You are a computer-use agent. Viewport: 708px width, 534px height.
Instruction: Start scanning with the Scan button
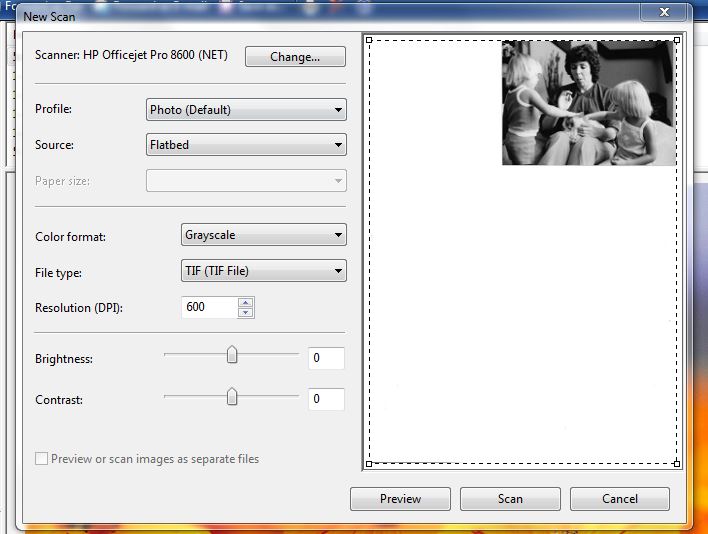click(x=510, y=499)
